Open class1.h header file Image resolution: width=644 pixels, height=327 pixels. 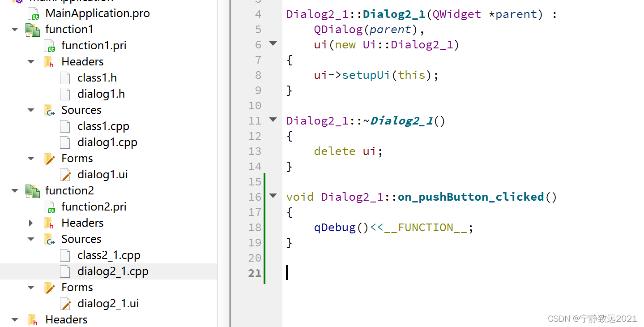point(97,77)
